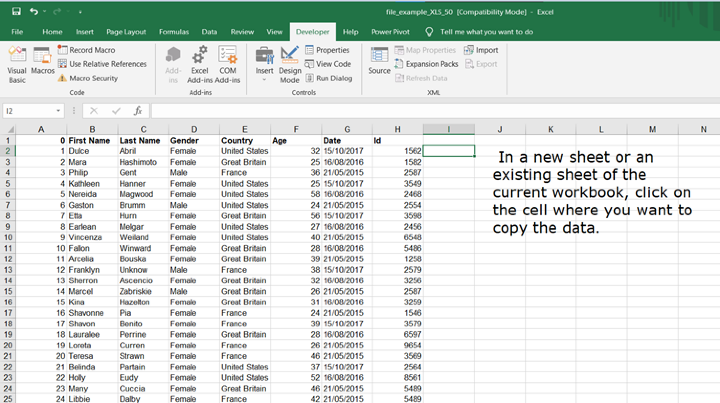Click Import in XML group
This screenshot has height=403, width=720.
(481, 50)
